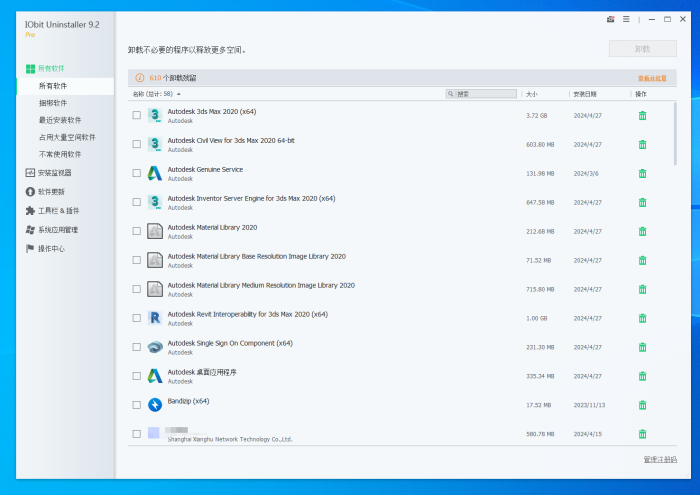
Task: Click trash icon for Bandizip (x64)
Action: click(642, 405)
